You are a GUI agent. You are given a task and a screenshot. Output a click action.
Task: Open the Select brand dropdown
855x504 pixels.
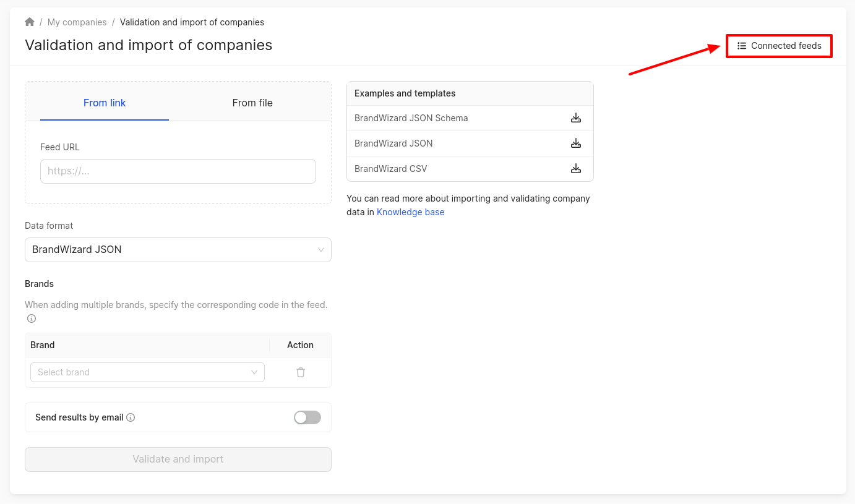147,372
